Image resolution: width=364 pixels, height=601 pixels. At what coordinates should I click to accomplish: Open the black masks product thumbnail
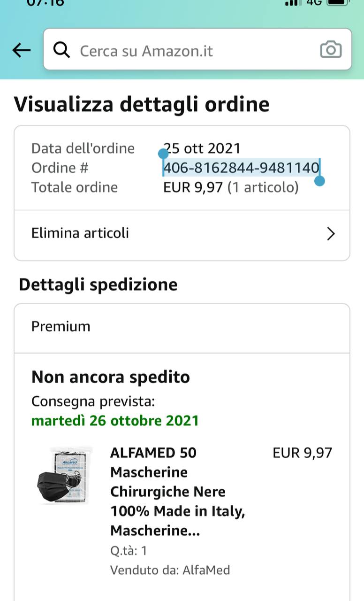64,476
